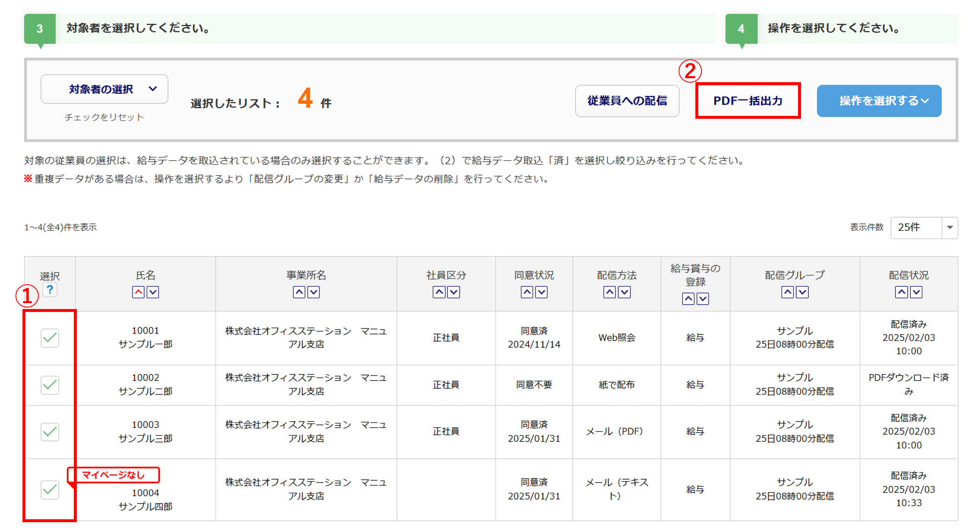This screenshot has width=980, height=531.
Task: Sort 氏名 column ascending with up arrow
Action: pos(138,292)
